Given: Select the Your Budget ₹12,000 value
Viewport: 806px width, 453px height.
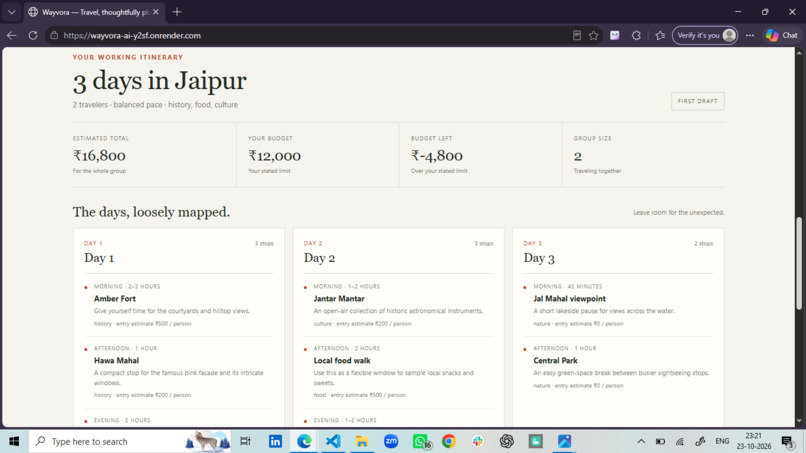Looking at the screenshot, I should [x=274, y=155].
